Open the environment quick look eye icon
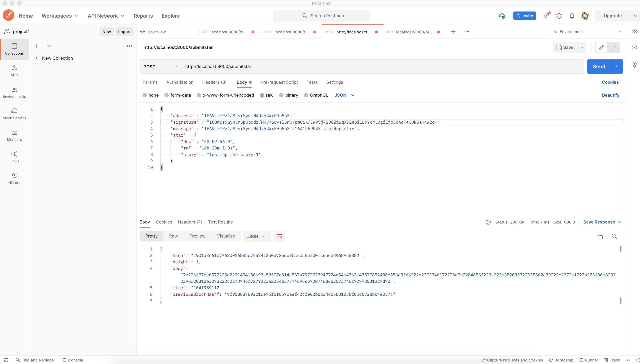This screenshot has width=640, height=364. pyautogui.click(x=634, y=31)
